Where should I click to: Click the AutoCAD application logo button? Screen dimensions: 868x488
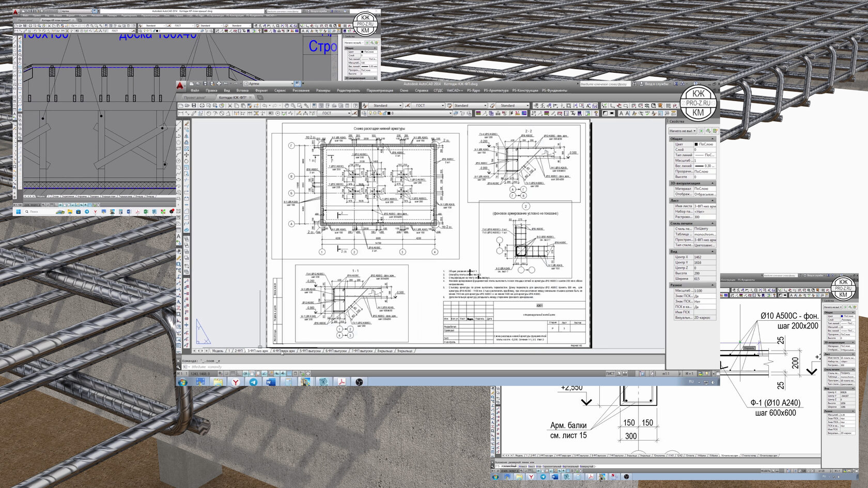coord(180,85)
